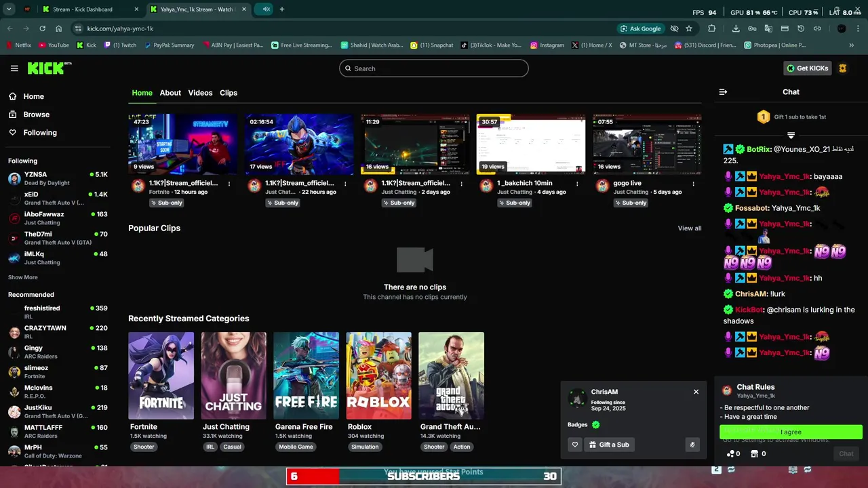This screenshot has width=868, height=488.
Task: Open the Garena Free Fire category card
Action: pyautogui.click(x=306, y=375)
